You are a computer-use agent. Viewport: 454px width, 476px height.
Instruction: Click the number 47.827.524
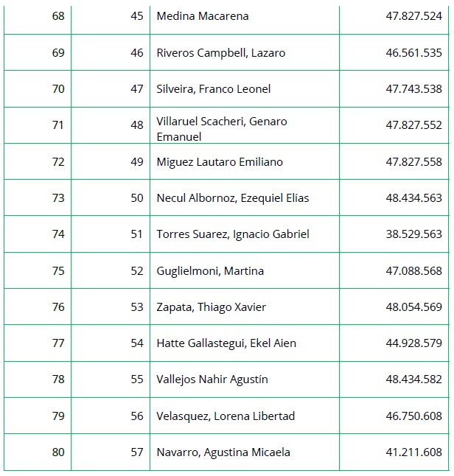point(413,16)
